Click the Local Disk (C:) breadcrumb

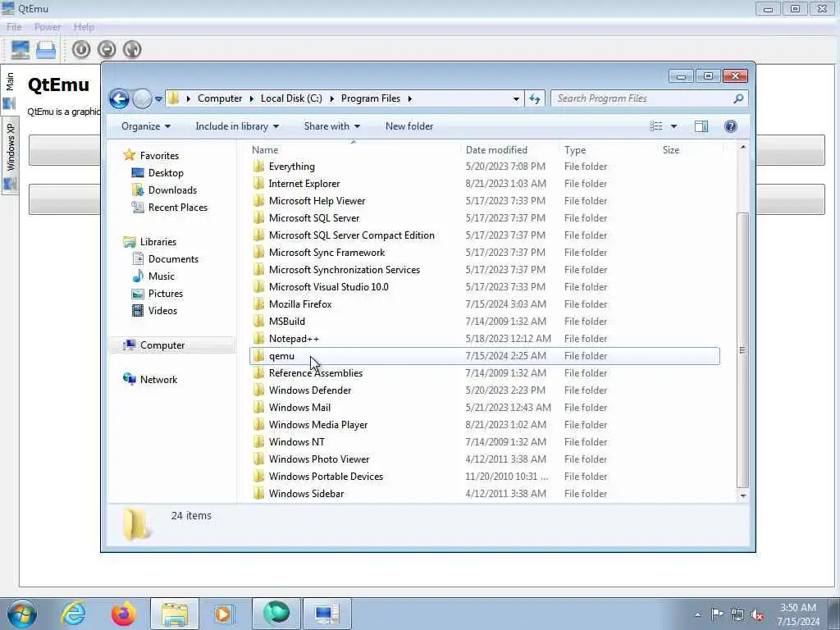tap(291, 98)
